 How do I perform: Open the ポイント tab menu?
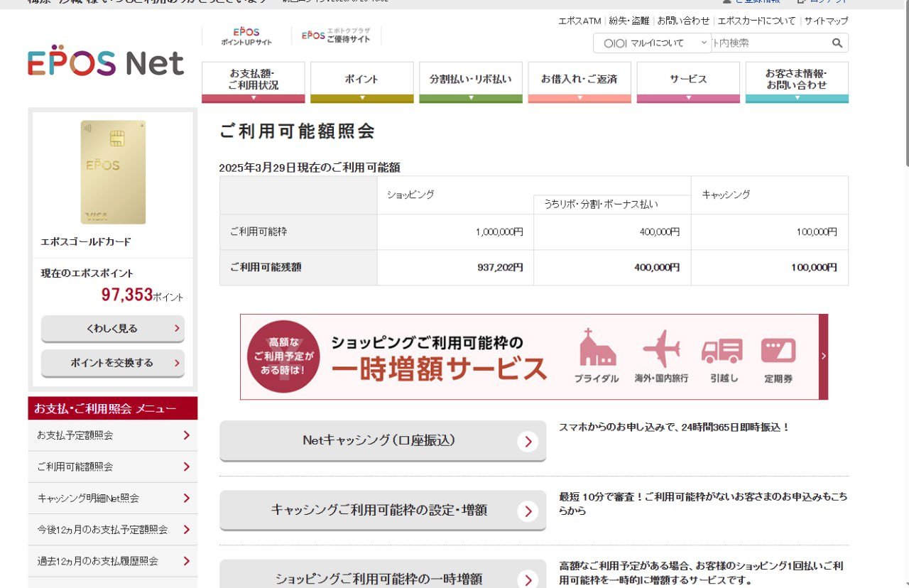361,80
